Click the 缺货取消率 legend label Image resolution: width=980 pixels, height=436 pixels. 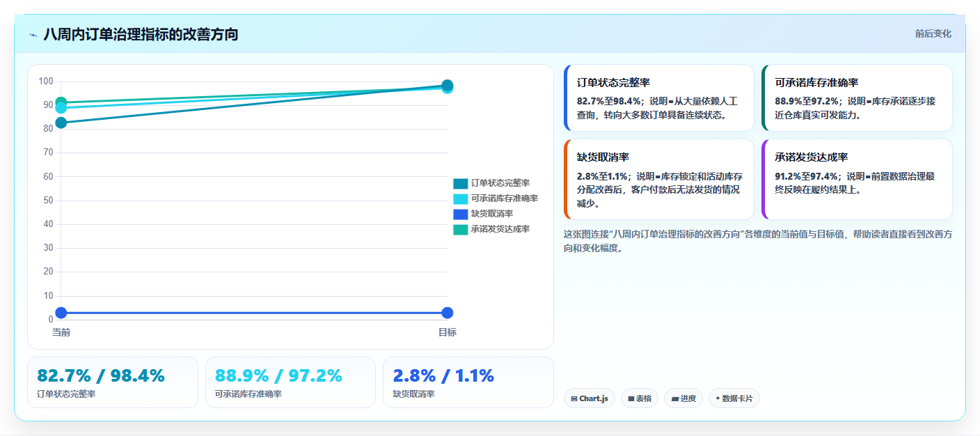(x=491, y=214)
